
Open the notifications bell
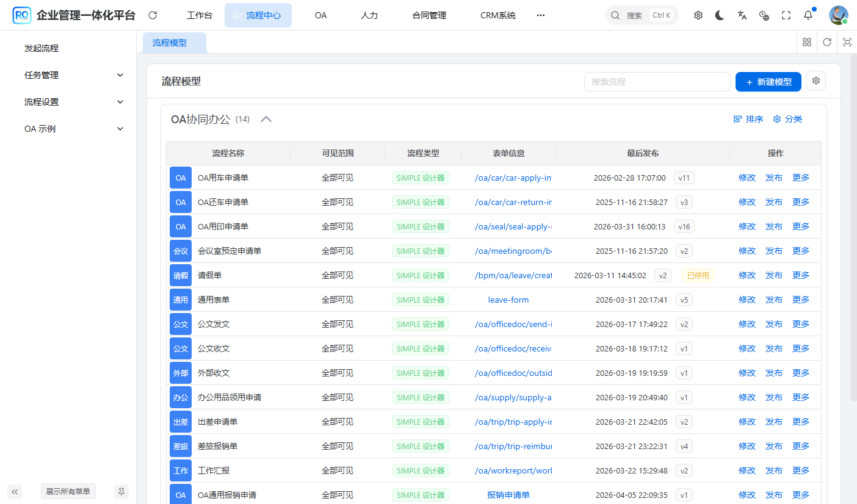tap(807, 15)
